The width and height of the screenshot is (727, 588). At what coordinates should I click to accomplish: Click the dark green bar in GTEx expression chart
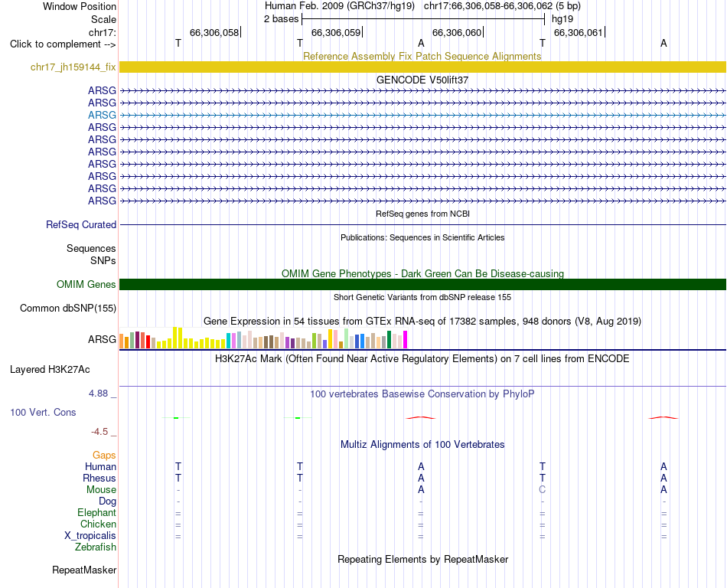pyautogui.click(x=389, y=339)
